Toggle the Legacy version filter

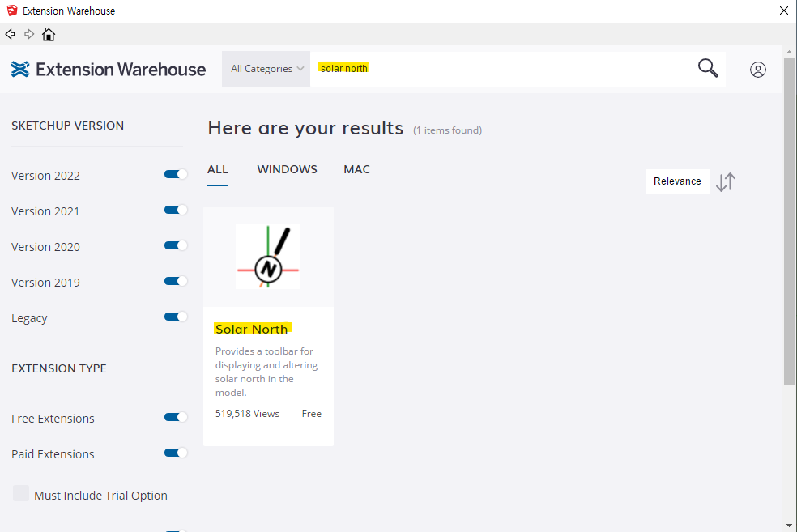pyautogui.click(x=176, y=317)
